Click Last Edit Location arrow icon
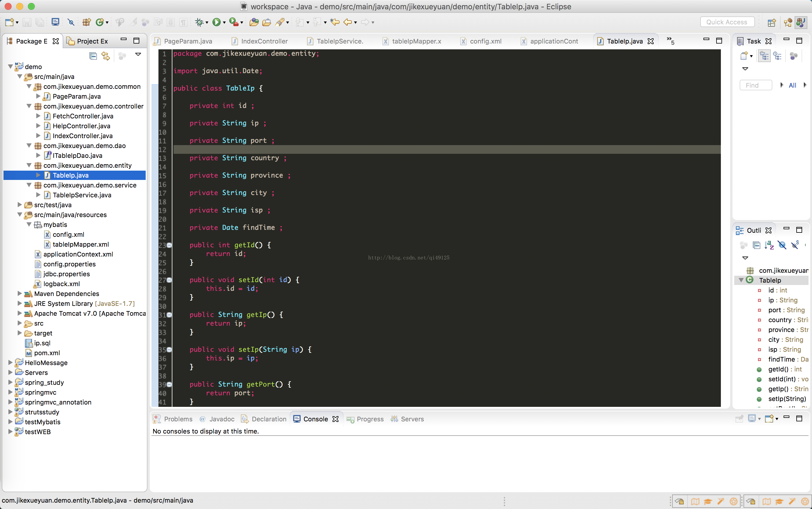Image resolution: width=812 pixels, height=509 pixels. point(335,22)
